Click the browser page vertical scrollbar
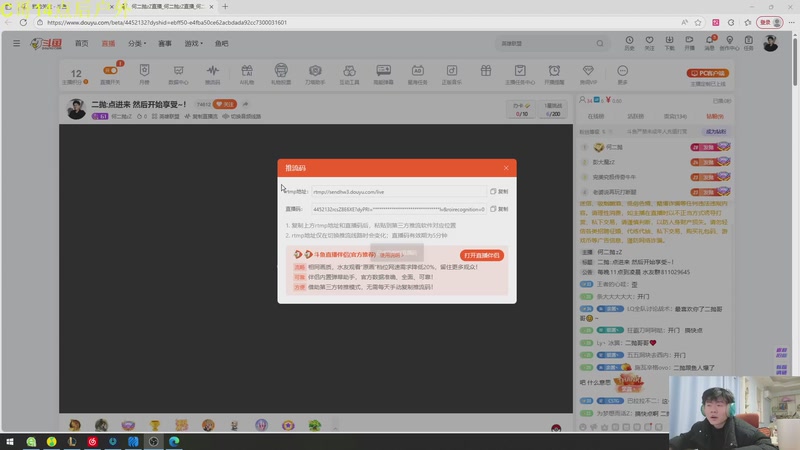 795,61
